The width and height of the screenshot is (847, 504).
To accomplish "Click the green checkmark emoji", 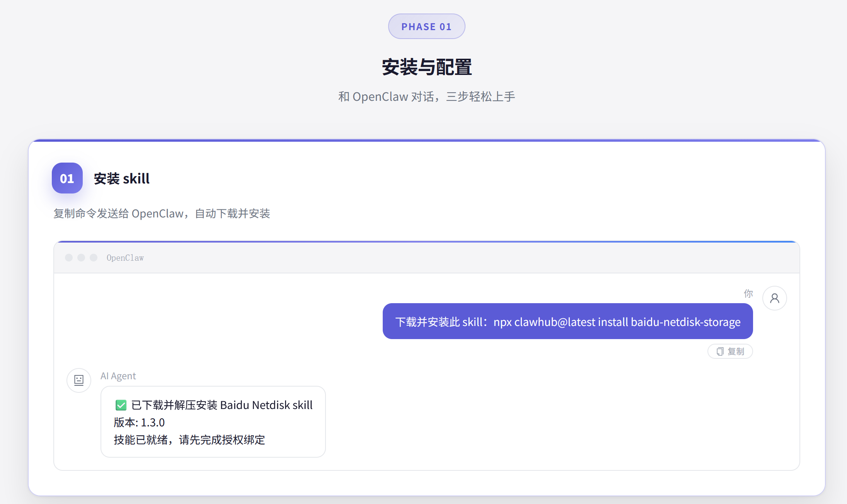I will (121, 405).
